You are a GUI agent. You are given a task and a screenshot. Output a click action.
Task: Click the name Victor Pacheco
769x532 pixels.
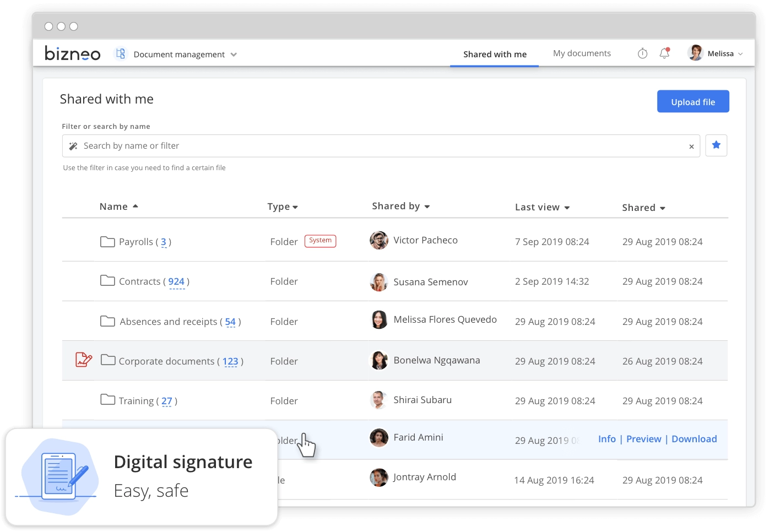coord(425,240)
